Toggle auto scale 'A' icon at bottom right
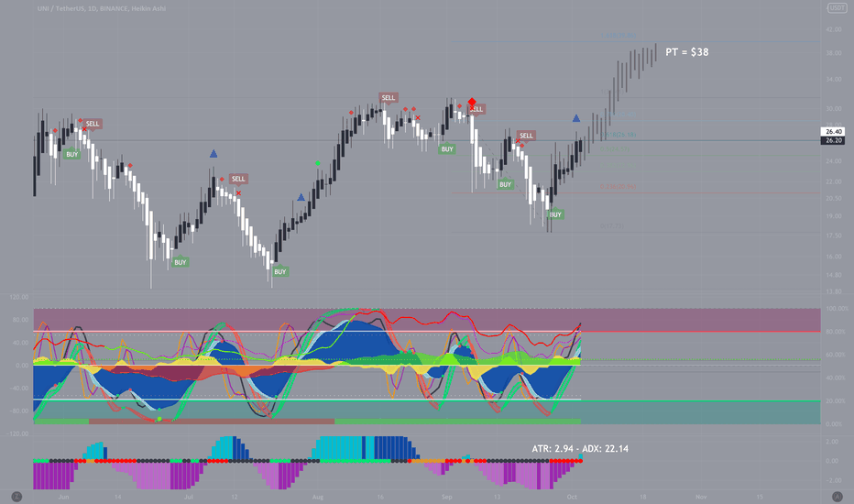Image resolution: width=854 pixels, height=504 pixels. coord(838,497)
